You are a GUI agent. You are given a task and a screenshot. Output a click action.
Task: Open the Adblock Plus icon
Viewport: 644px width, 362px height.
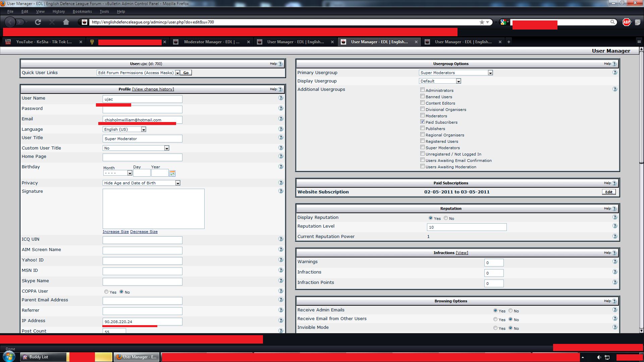click(626, 22)
